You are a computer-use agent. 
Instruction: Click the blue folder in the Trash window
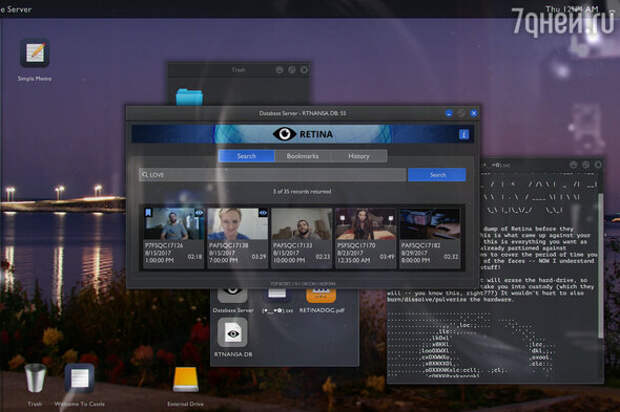[x=188, y=97]
